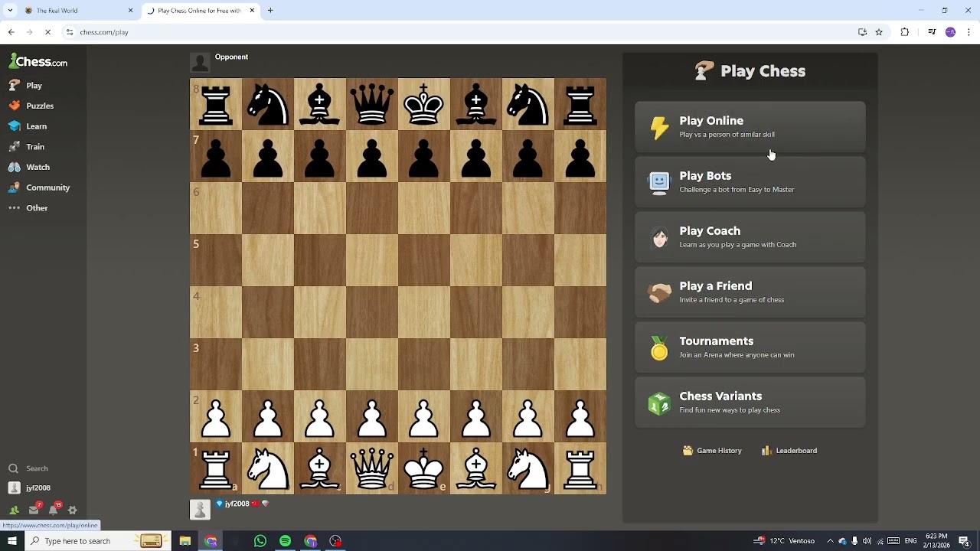Go back in browser history

tap(11, 32)
